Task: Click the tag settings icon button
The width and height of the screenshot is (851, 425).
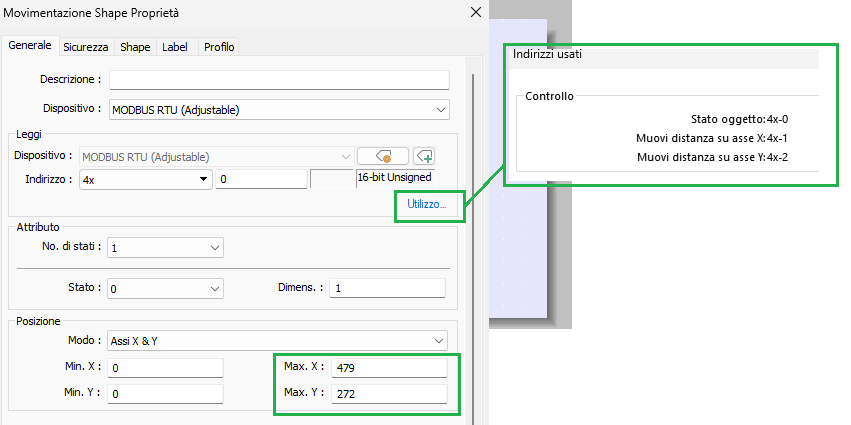Action: point(383,156)
